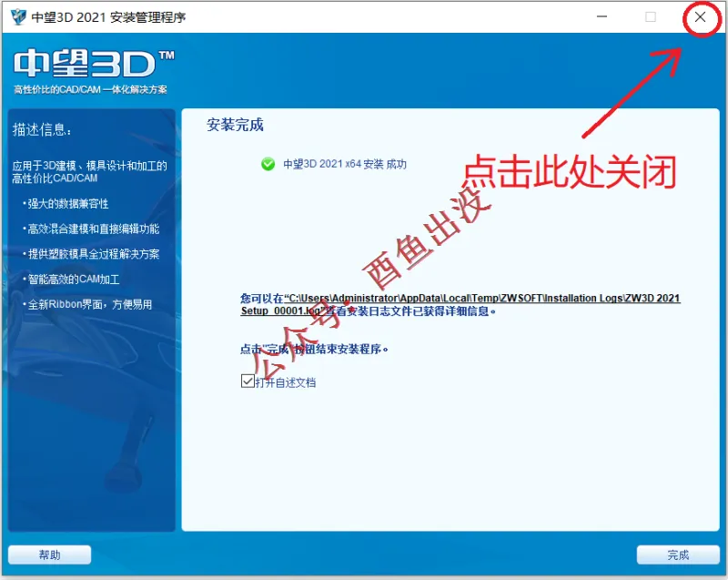Click the 应用于3D建模 description paragraph
The width and height of the screenshot is (728, 580).
[x=89, y=172]
